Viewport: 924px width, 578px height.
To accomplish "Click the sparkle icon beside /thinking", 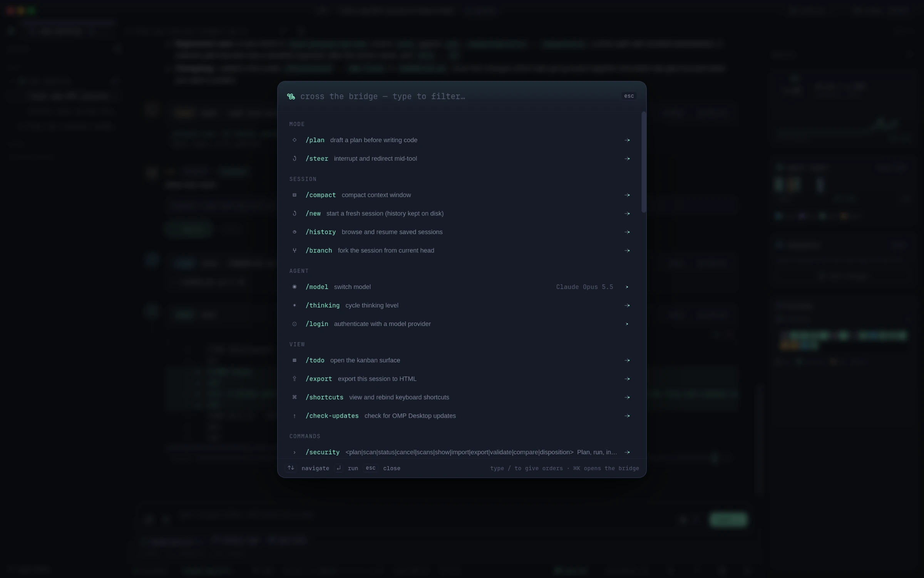I will (x=295, y=306).
